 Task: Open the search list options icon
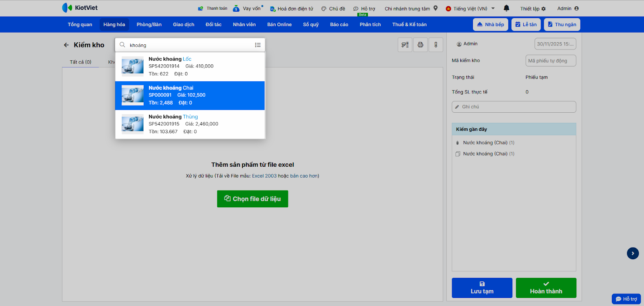pos(258,45)
